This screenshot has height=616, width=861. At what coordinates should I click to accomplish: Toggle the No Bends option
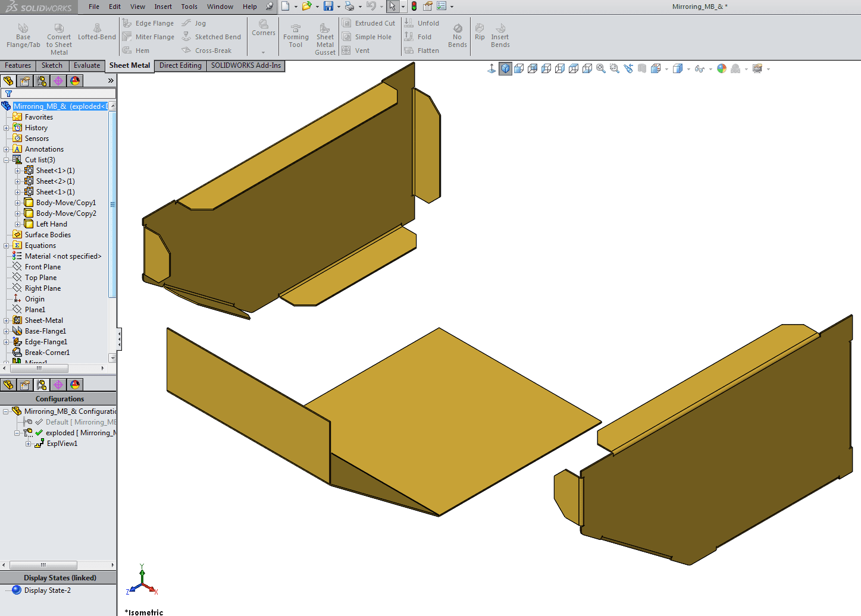pos(457,36)
